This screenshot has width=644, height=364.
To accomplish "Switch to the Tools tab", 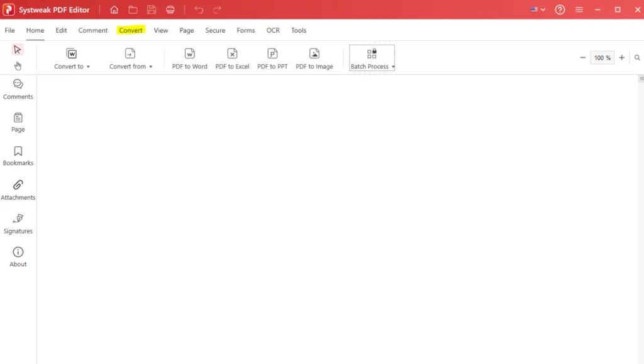I will (299, 30).
